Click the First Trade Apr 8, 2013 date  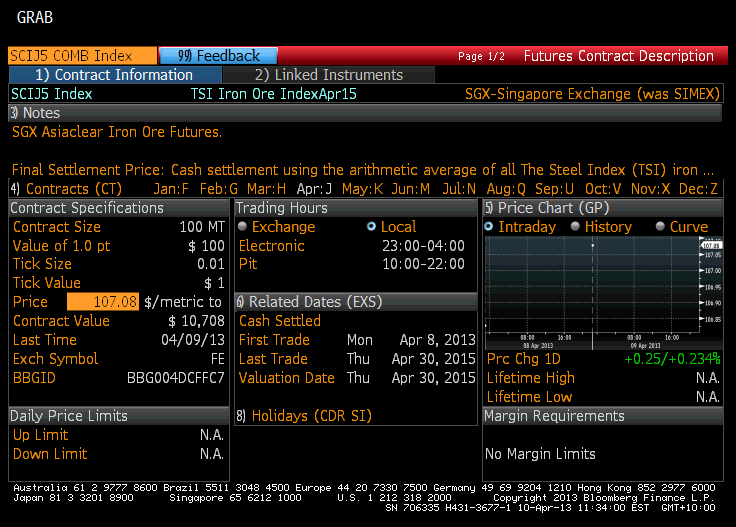[437, 340]
